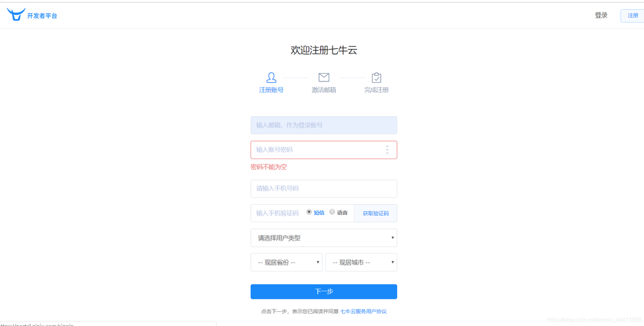Click the blue 下一步 button
644x326 pixels.
pos(324,291)
